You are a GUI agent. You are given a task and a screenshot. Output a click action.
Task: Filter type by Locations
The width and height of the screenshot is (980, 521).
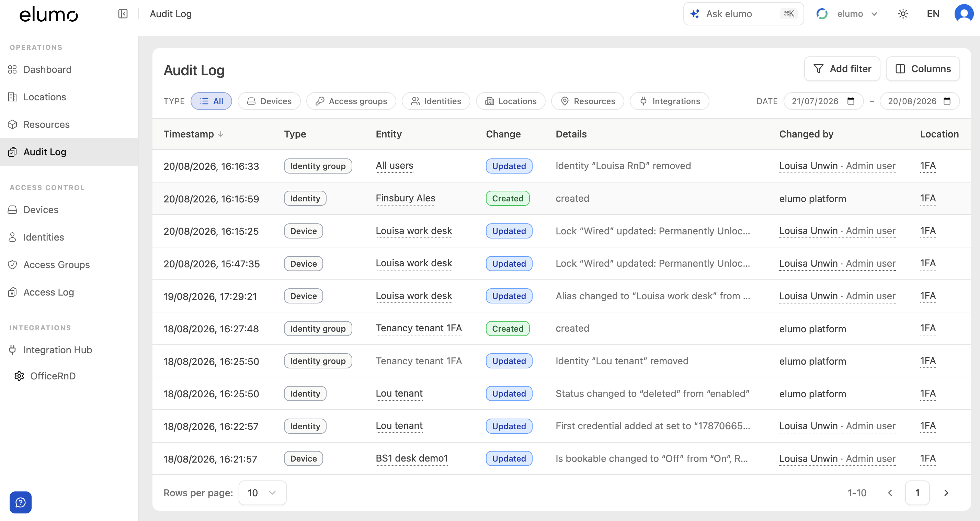(511, 101)
